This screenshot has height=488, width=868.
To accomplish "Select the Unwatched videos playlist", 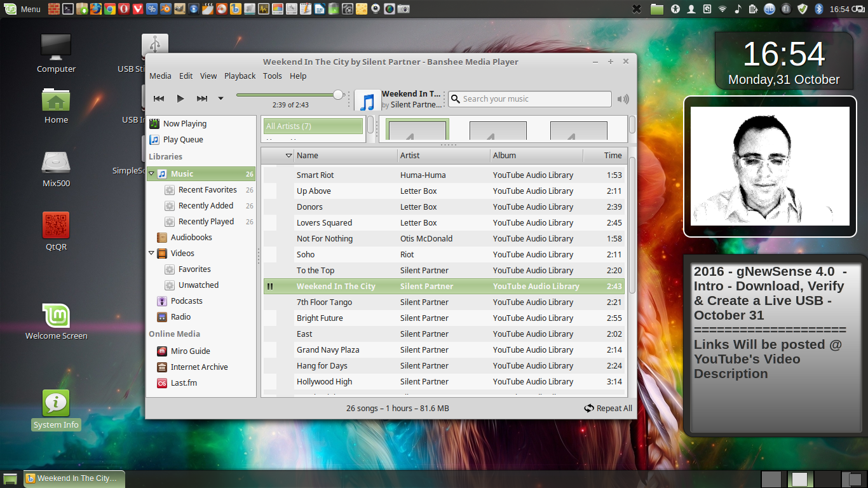I will coord(201,285).
